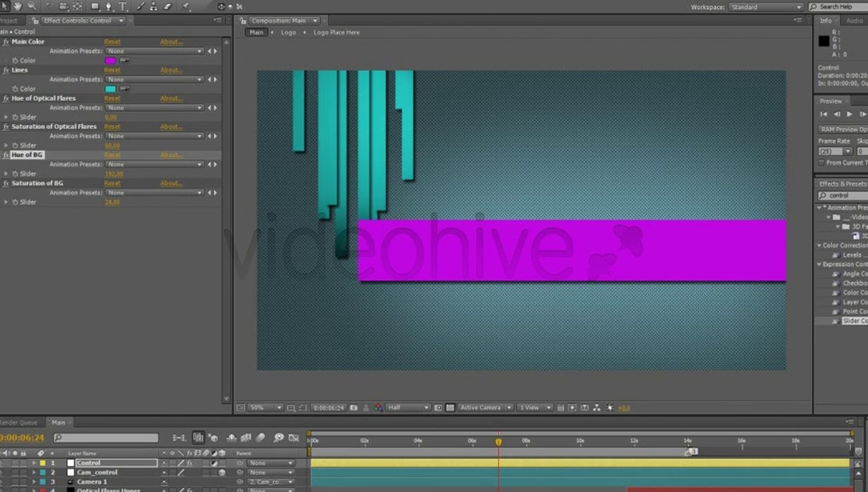This screenshot has height=492, width=868.
Task: Click About for Hue of BG
Action: (x=171, y=154)
